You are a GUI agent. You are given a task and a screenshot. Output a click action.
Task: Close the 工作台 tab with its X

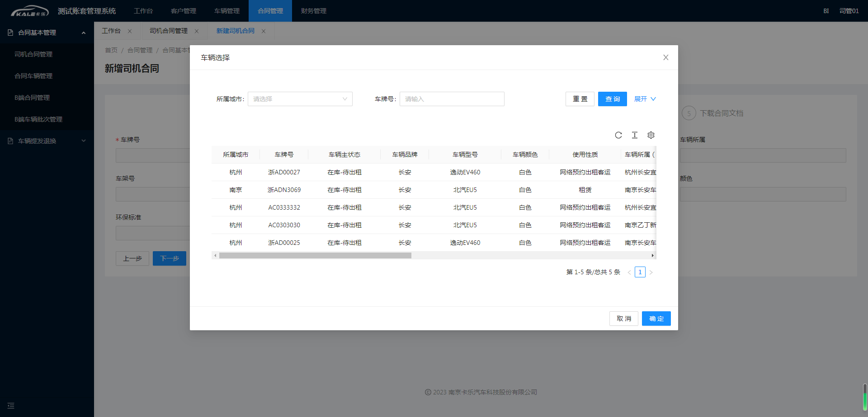[130, 31]
